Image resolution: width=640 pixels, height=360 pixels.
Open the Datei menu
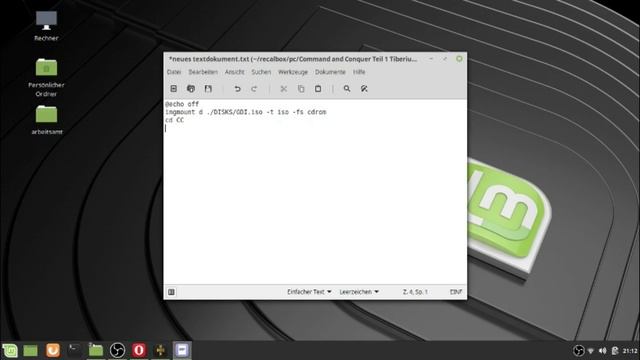tap(174, 72)
